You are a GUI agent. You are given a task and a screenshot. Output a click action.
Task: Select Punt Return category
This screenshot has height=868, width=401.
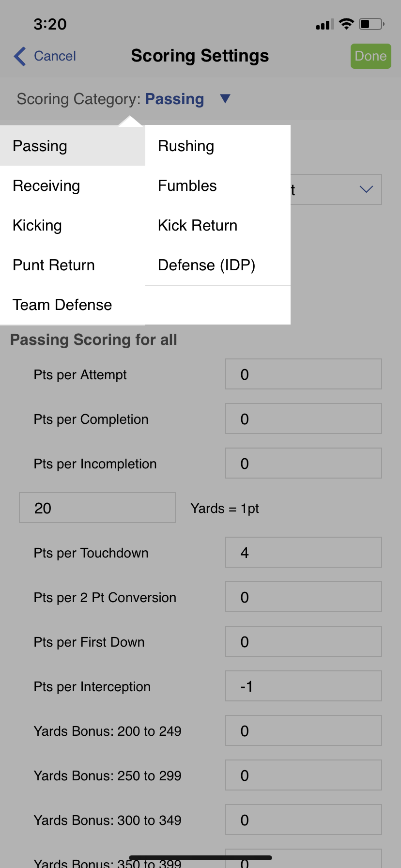click(x=54, y=265)
